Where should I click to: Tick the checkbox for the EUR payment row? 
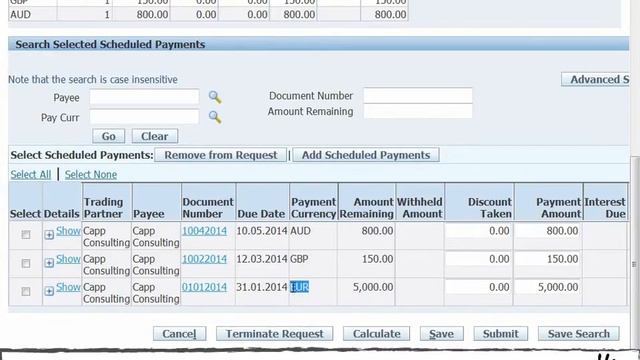[x=26, y=291]
